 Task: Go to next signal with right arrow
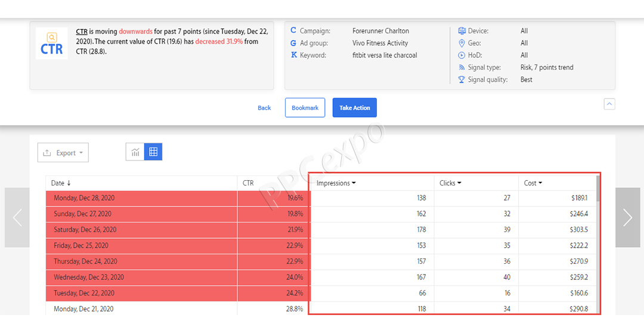[x=627, y=217]
